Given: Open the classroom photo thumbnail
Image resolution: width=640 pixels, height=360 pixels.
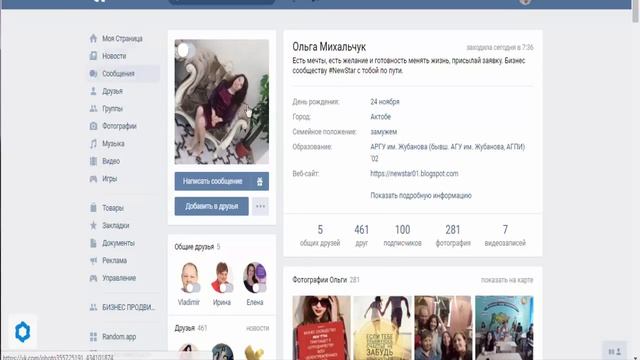Looking at the screenshot, I should [504, 328].
